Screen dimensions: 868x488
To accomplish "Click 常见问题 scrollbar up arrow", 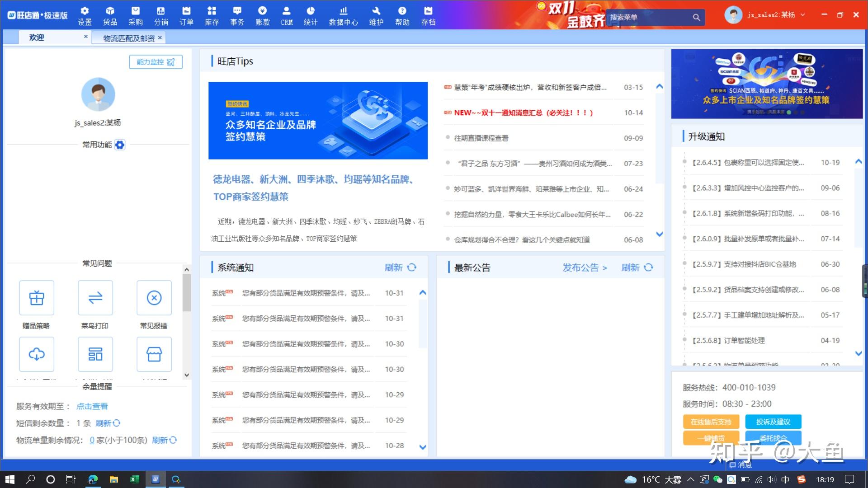I will click(187, 270).
